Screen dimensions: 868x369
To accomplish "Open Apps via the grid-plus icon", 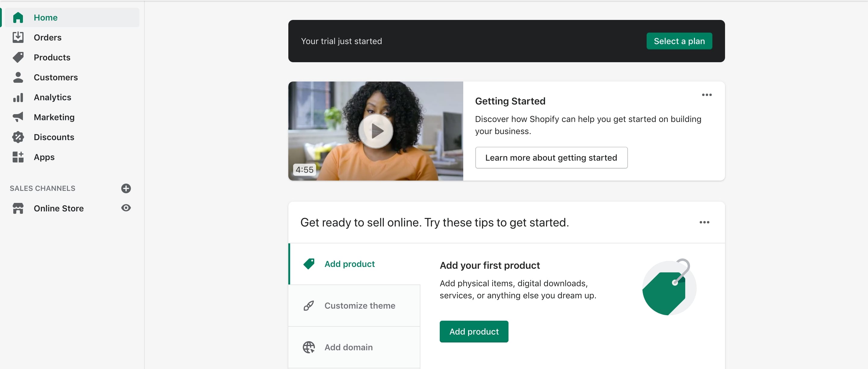I will click(18, 157).
